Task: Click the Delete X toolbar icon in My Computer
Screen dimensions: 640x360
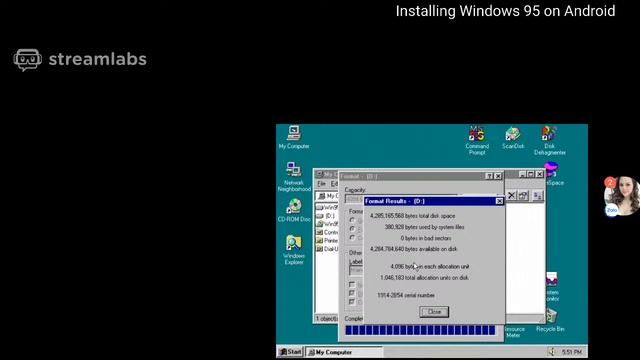Action: click(511, 196)
